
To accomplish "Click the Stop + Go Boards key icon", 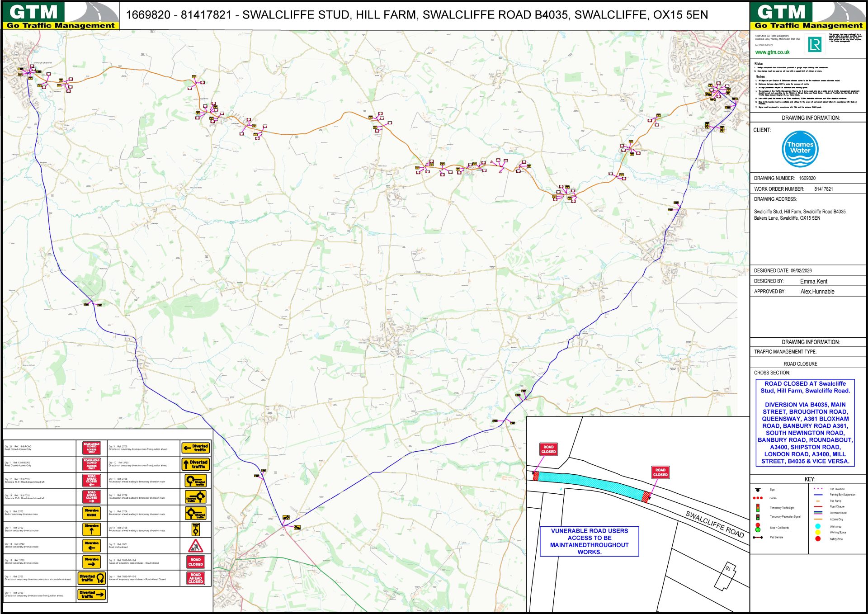I will pos(758,527).
